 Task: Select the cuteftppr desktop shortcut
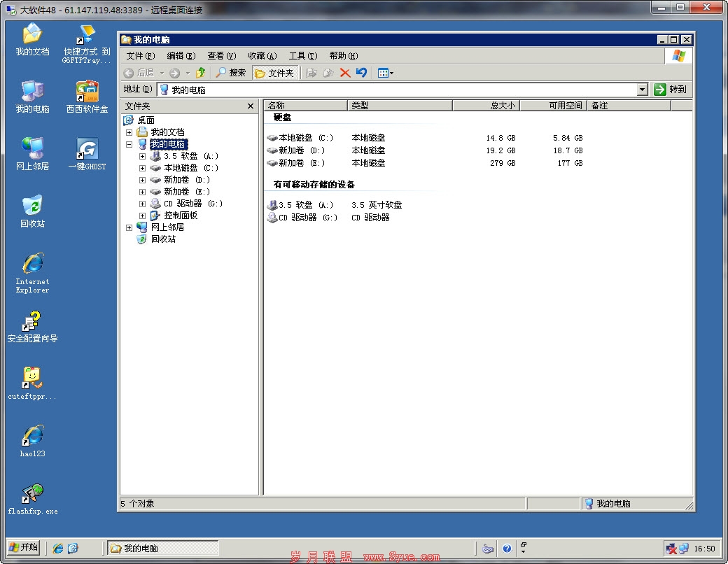click(x=32, y=384)
